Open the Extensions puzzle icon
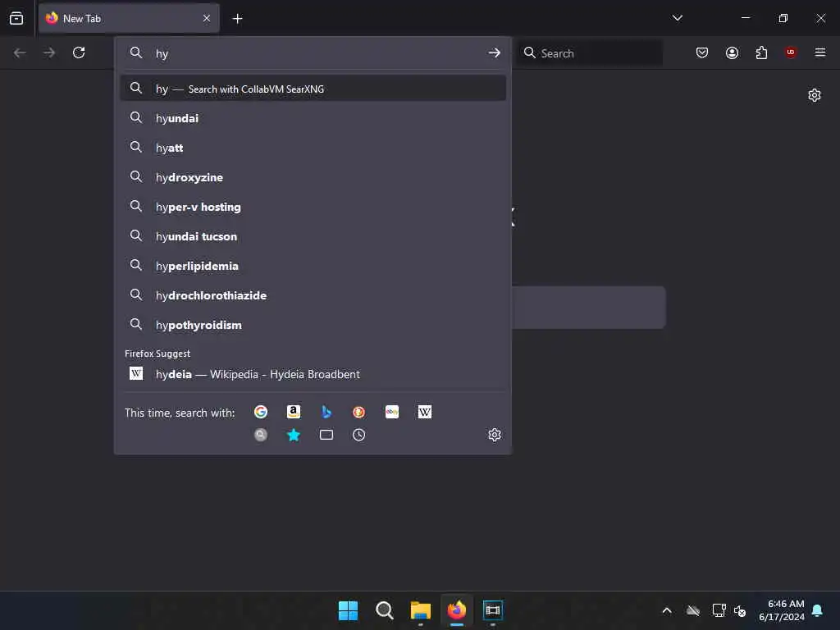 [761, 52]
